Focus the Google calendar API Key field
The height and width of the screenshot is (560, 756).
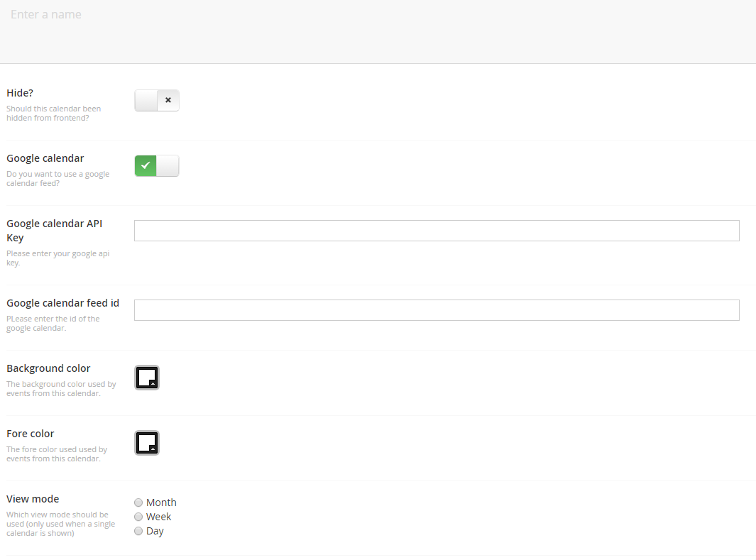(437, 231)
